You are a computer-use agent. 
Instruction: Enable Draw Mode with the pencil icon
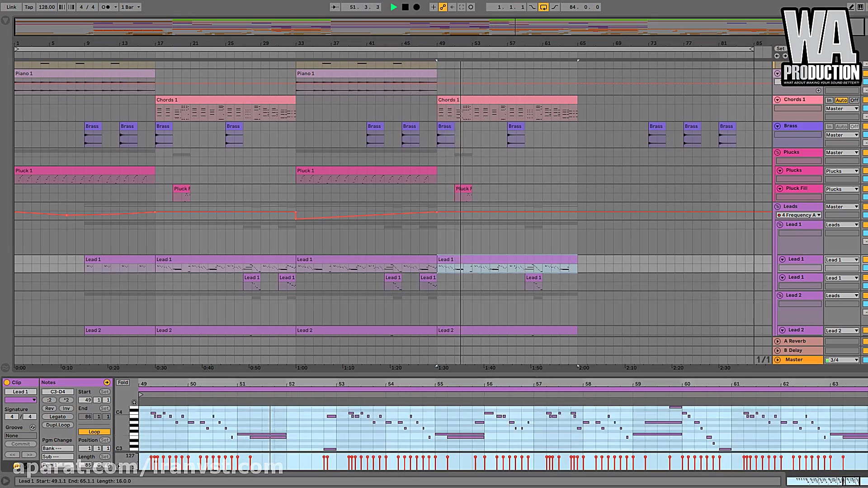pyautogui.click(x=851, y=7)
